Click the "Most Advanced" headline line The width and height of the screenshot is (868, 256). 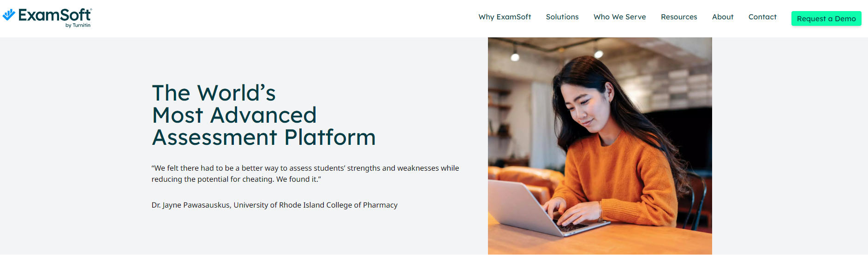pyautogui.click(x=234, y=115)
